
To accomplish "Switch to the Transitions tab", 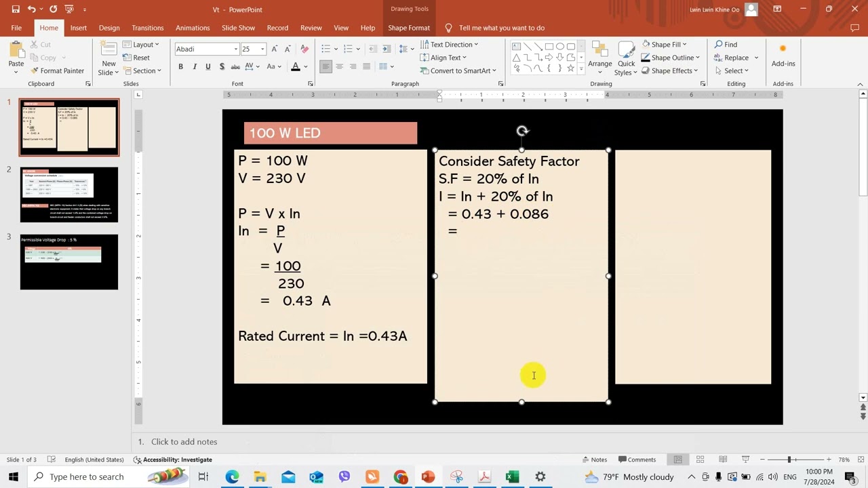I will (x=148, y=28).
